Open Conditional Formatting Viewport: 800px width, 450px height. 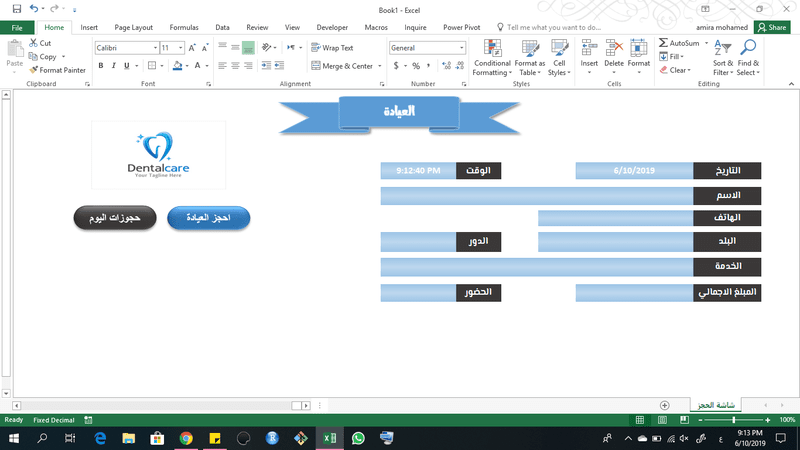click(x=492, y=58)
